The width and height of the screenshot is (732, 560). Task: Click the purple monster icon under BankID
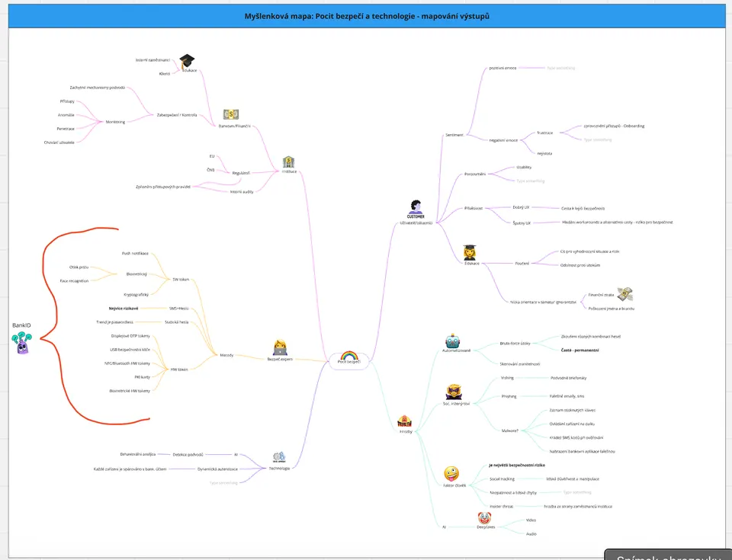[21, 343]
